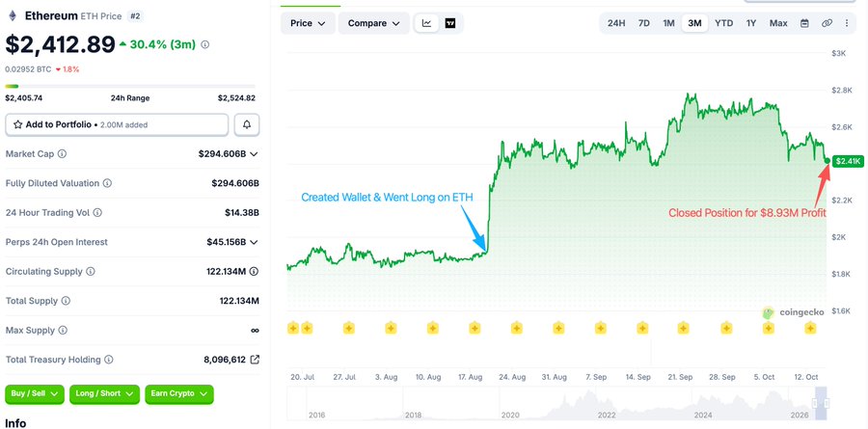Click the Info section heading
The height and width of the screenshot is (429, 868).
pyautogui.click(x=15, y=423)
